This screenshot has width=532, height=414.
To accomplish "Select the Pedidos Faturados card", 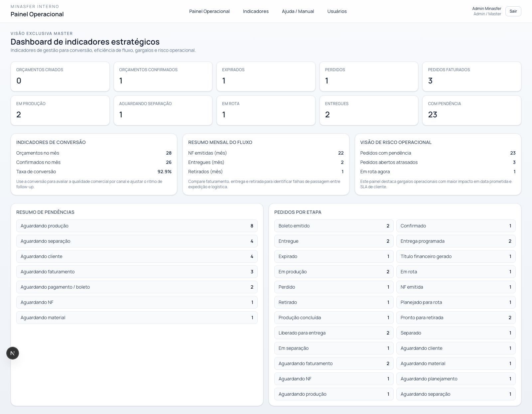I will [x=471, y=76].
